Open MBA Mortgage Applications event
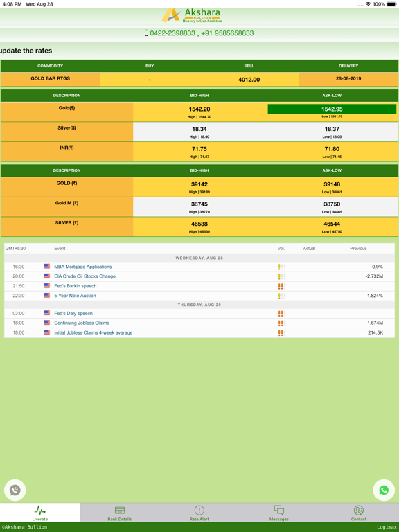 click(83, 267)
